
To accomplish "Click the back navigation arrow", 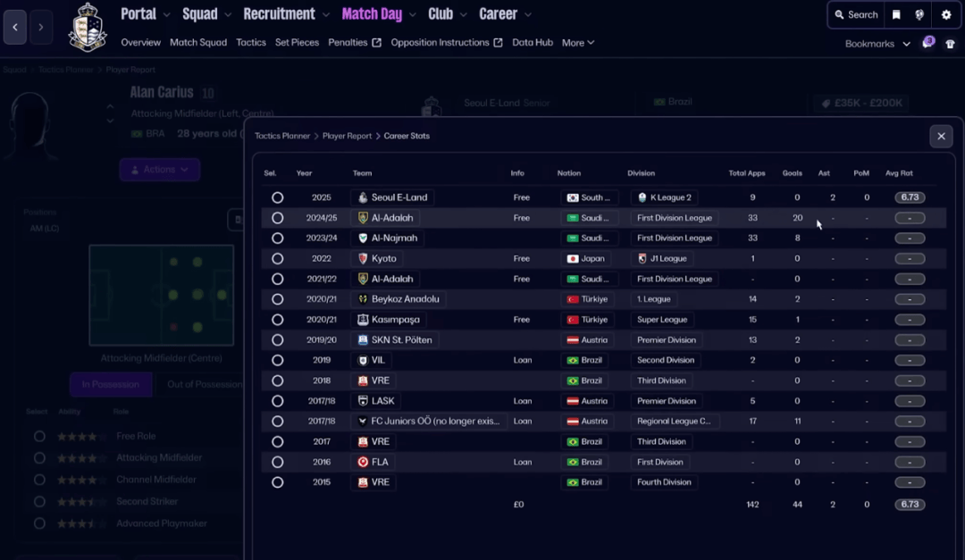I will click(x=15, y=27).
